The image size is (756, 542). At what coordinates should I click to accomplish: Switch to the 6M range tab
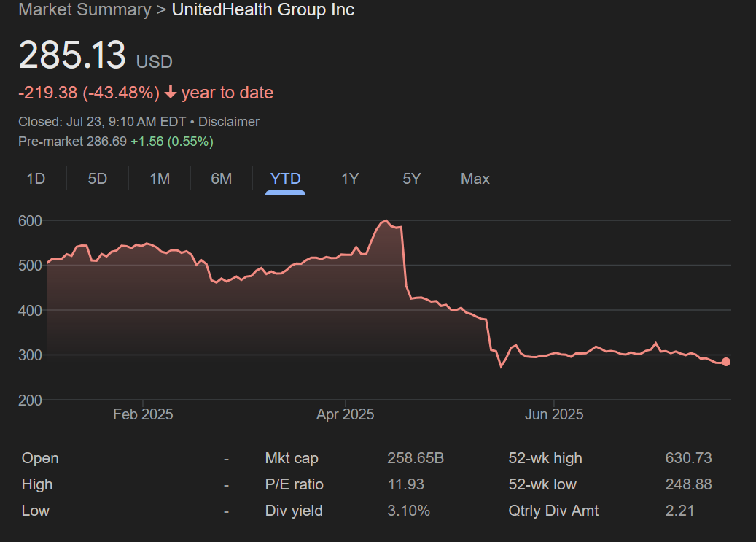pos(222,179)
